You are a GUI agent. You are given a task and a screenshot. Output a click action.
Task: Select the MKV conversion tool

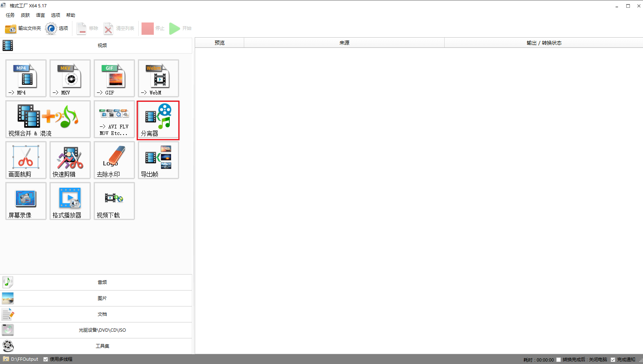70,78
